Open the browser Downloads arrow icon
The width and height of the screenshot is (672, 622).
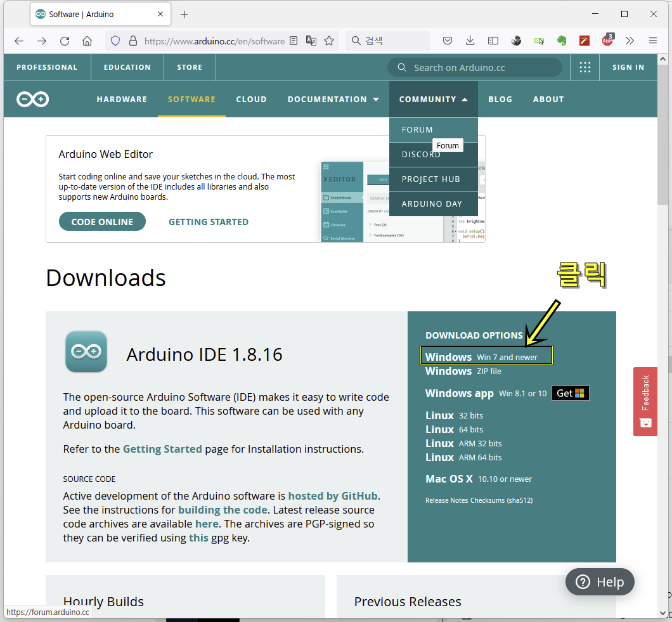470,41
